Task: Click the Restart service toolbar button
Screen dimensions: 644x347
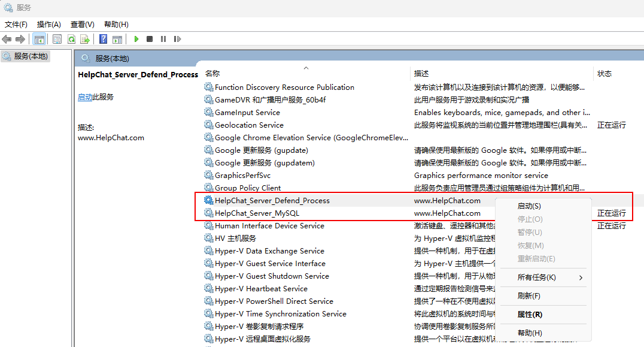Action: point(177,39)
